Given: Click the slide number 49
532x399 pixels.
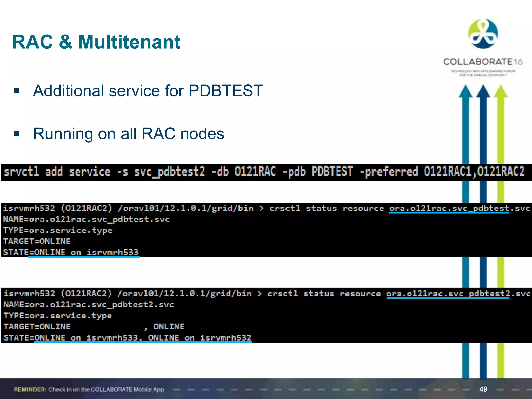Looking at the screenshot, I should click(483, 389).
